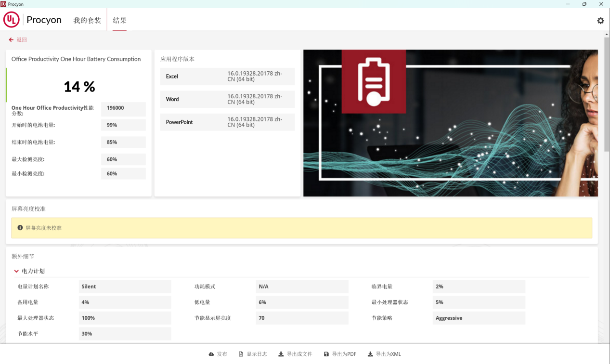This screenshot has width=610, height=364.
Task: Click the export to file download icon
Action: [x=281, y=354]
